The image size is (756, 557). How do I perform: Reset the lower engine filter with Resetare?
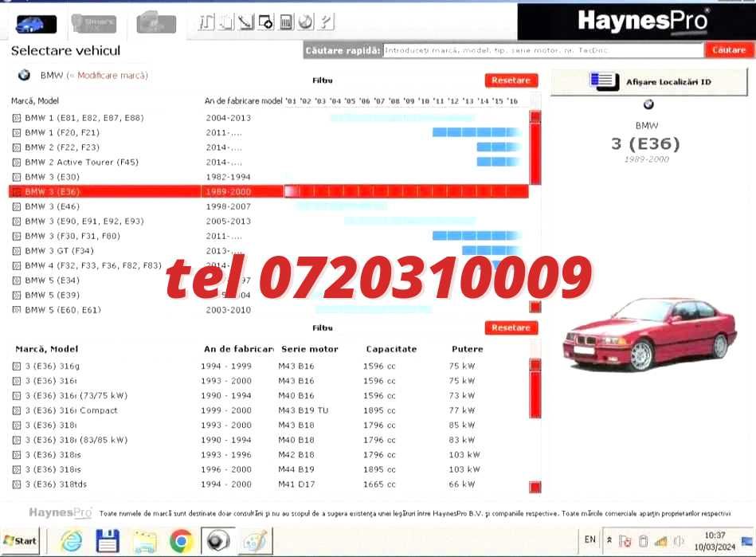click(511, 328)
